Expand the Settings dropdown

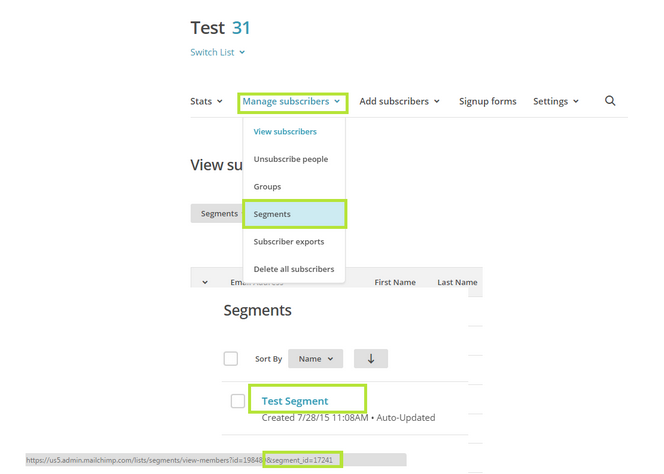point(555,101)
